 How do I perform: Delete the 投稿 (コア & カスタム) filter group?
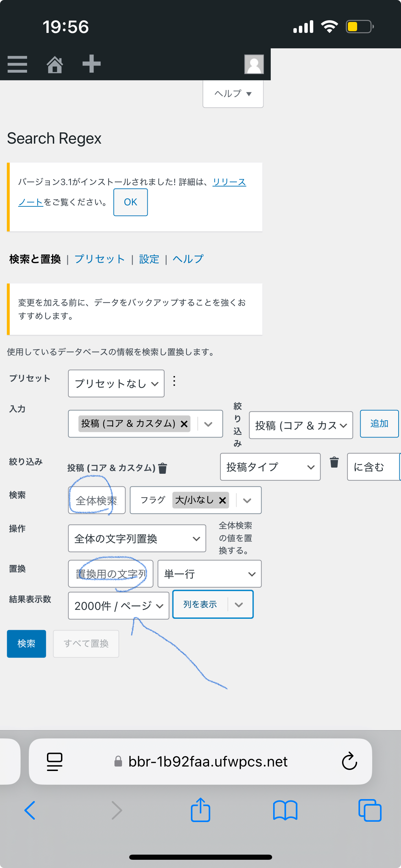pos(163,468)
